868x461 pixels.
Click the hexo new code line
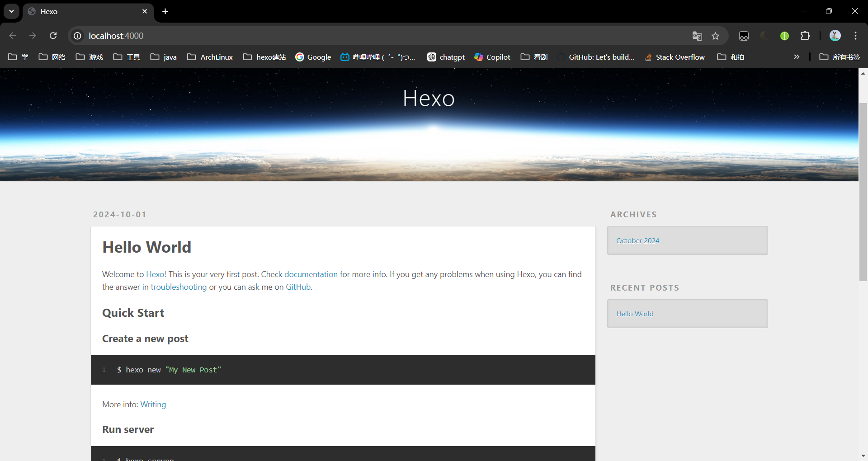169,370
